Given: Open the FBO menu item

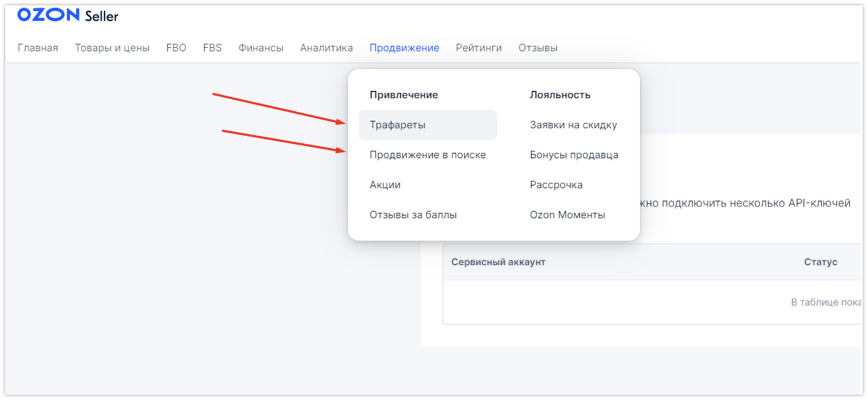Looking at the screenshot, I should point(176,48).
